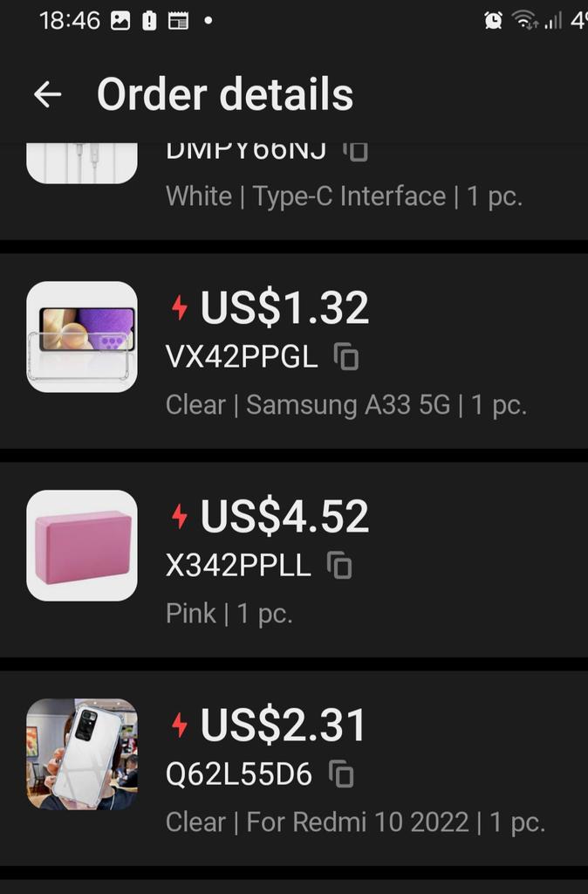Copy the code VX42PPGL
The width and height of the screenshot is (588, 894).
coord(345,357)
